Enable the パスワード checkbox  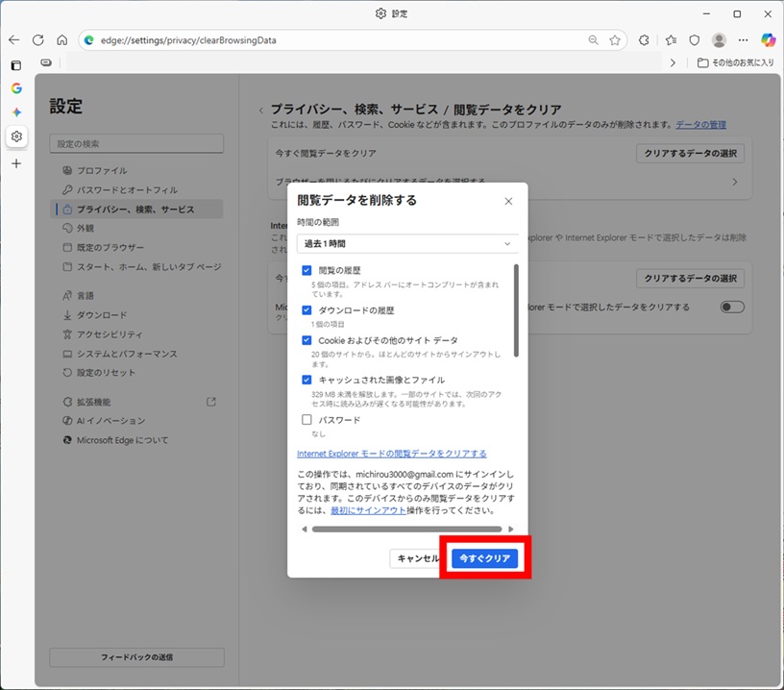(x=306, y=420)
